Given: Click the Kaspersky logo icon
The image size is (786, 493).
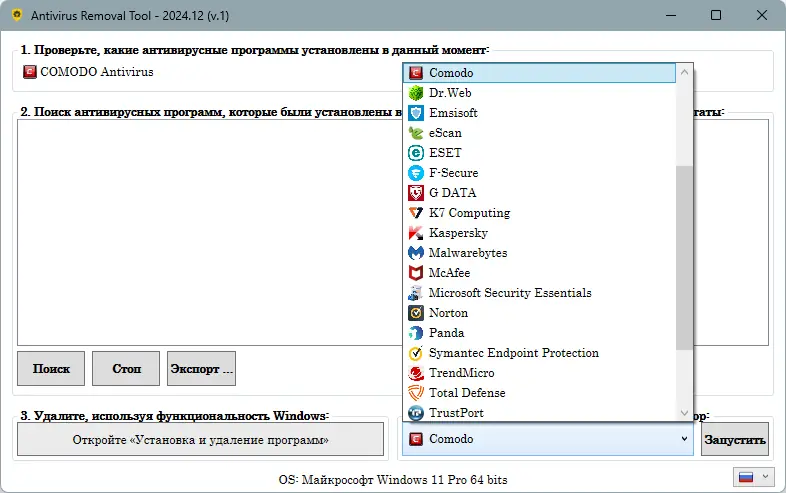Looking at the screenshot, I should pos(416,233).
